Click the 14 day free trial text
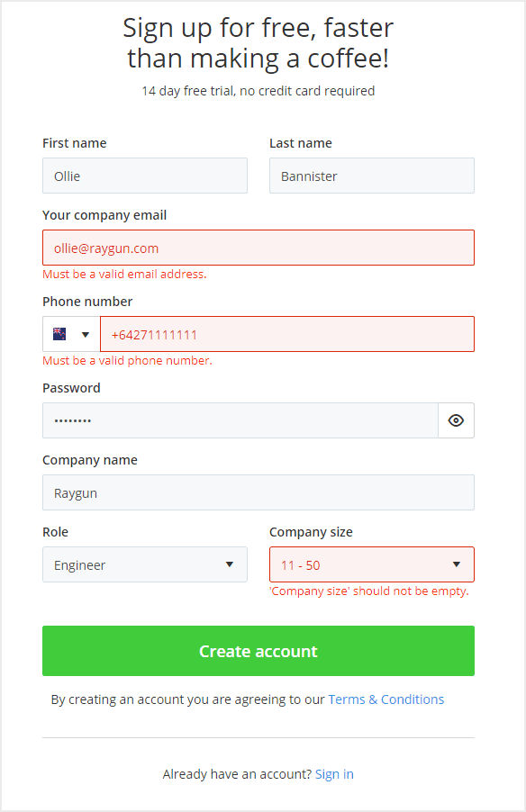The width and height of the screenshot is (526, 812). click(258, 90)
